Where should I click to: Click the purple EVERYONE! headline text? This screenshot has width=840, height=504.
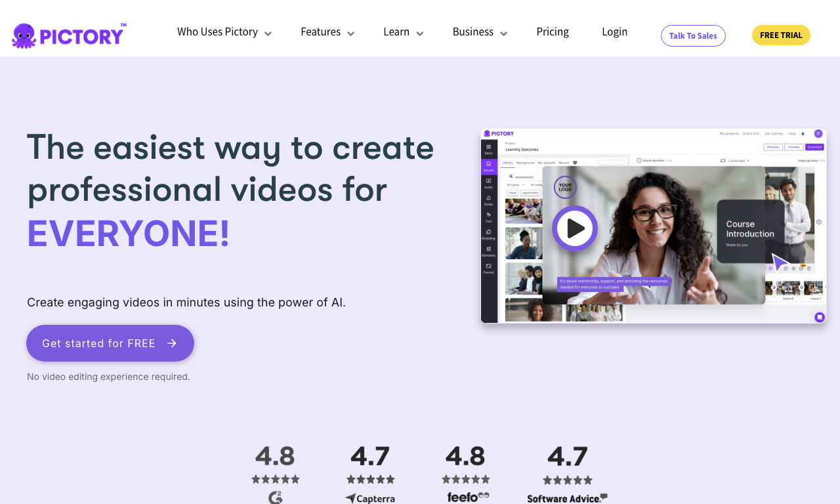[129, 234]
